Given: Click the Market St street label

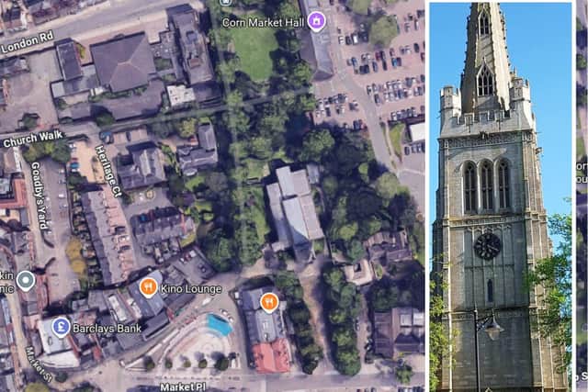Looking at the screenshot, I should pyautogui.click(x=39, y=364).
